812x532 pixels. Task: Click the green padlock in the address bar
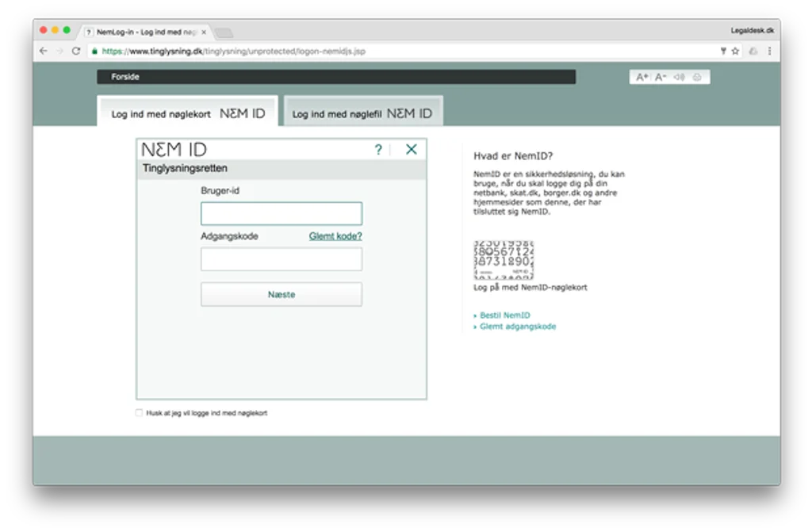coord(95,52)
